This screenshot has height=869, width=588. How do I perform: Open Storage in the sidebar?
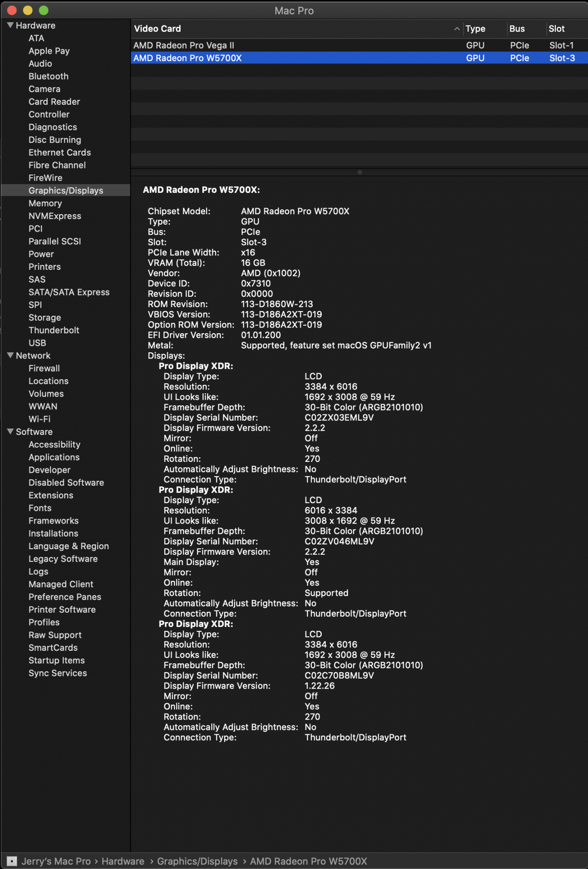(x=45, y=317)
